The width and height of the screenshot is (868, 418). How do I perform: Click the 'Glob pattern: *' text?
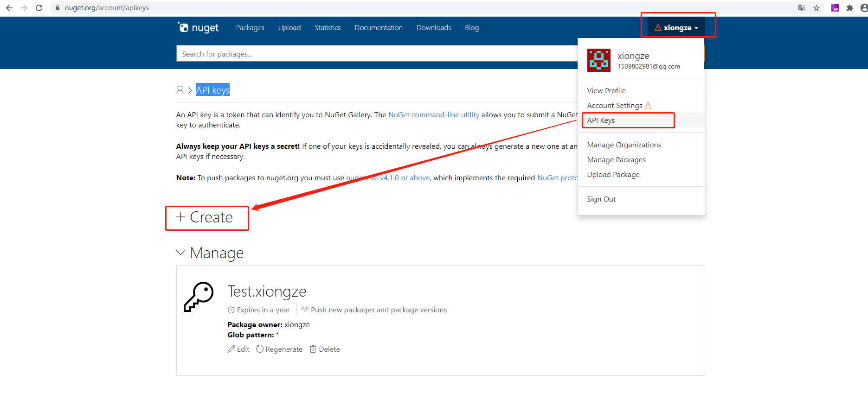coord(253,335)
